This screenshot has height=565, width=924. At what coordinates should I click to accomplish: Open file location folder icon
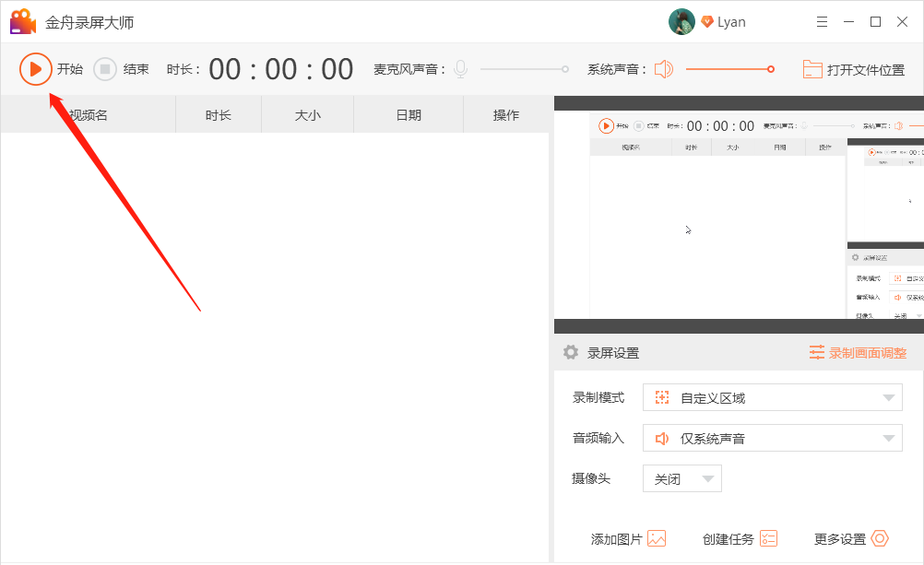pyautogui.click(x=812, y=69)
